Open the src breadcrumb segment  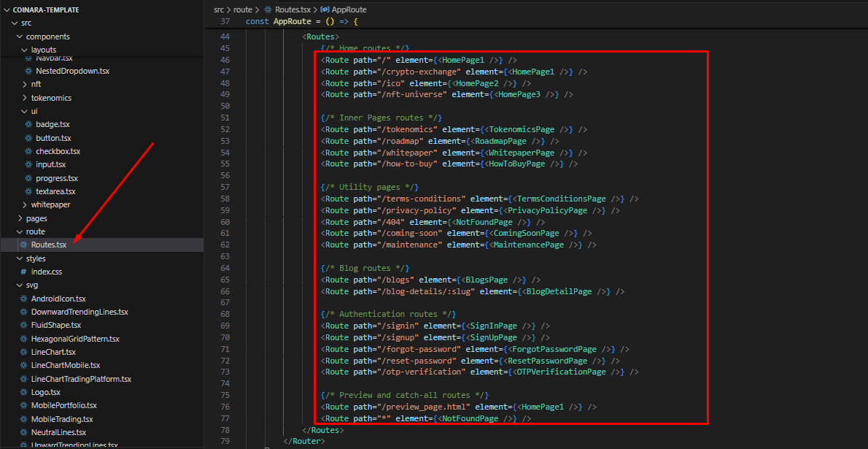pos(220,9)
